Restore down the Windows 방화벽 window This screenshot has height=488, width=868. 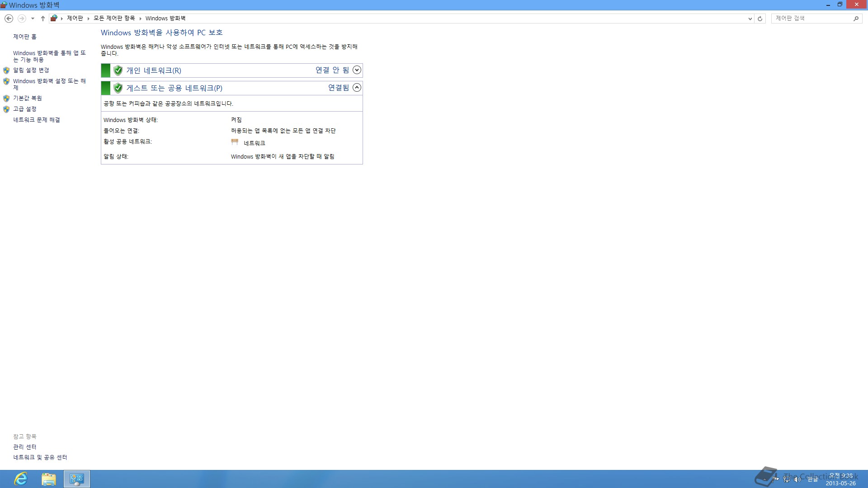point(840,5)
